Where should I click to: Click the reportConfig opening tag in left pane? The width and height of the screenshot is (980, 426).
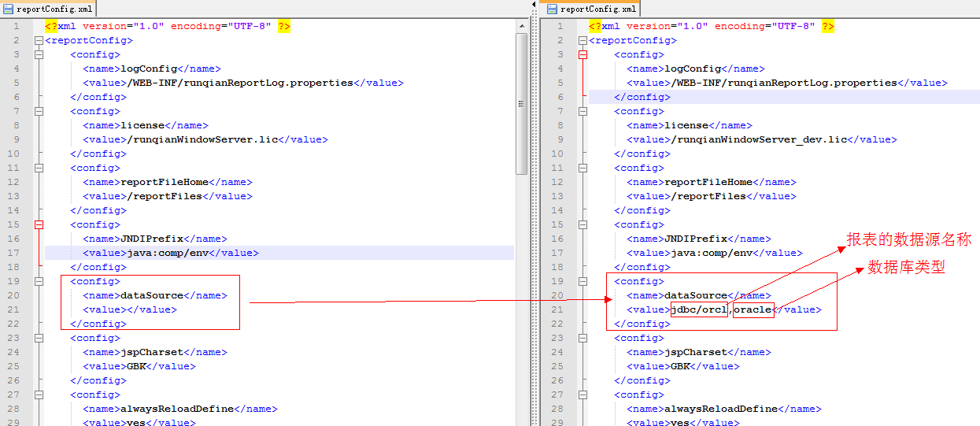89,41
